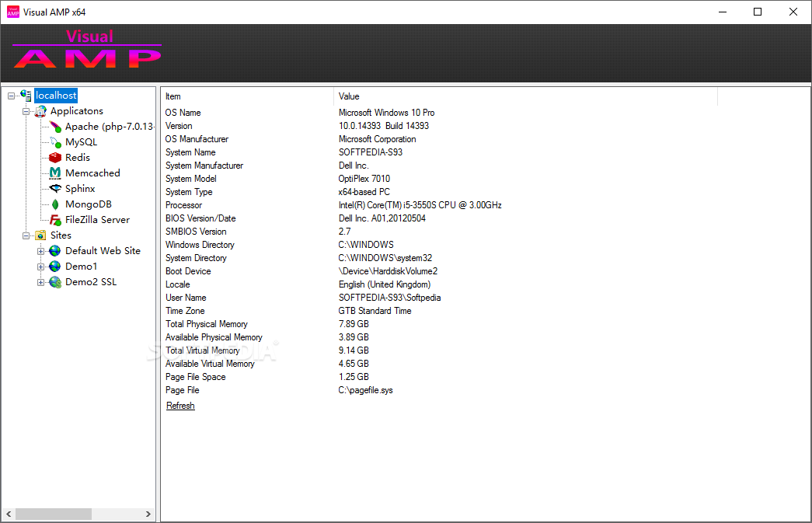Select the Redis tree entry
This screenshot has width=812, height=523.
pos(77,158)
